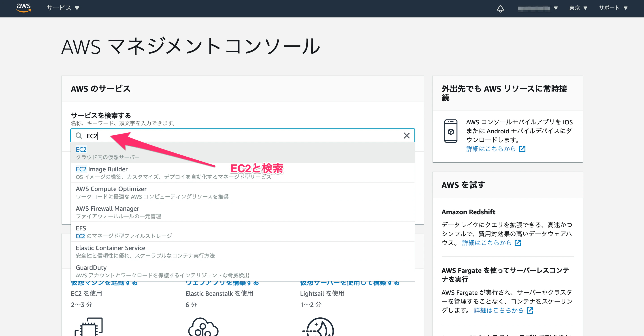Click the 'EC2 を使用' text
Viewport: 644px width, 336px height.
click(x=87, y=293)
